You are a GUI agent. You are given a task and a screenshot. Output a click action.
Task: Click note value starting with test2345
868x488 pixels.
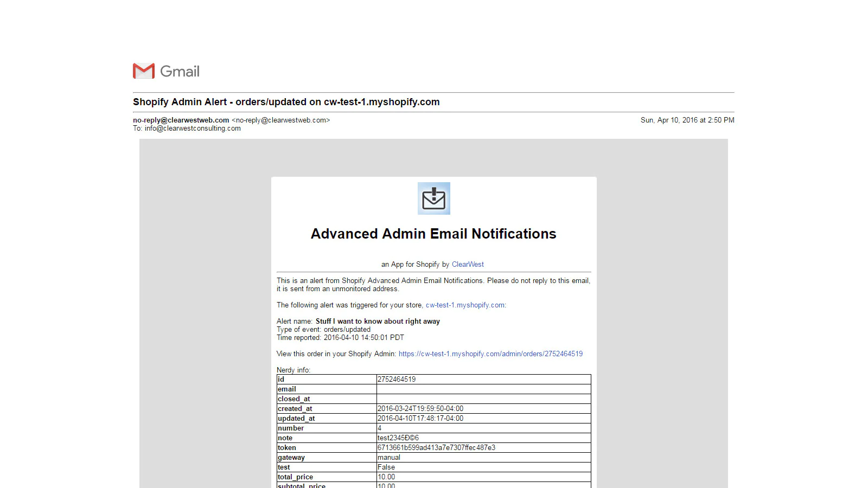[x=398, y=438]
